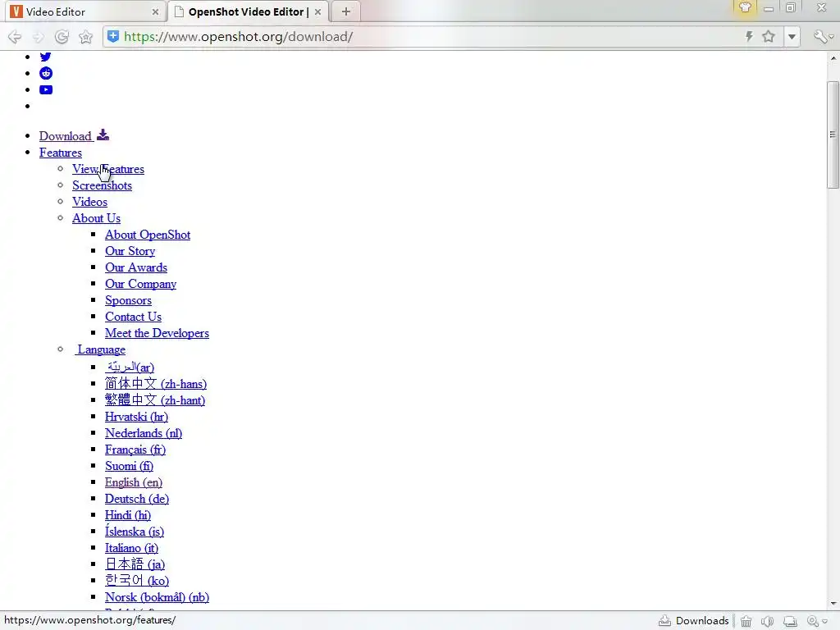Click the vertical scrollbar thumb
The width and height of the screenshot is (840, 630).
pyautogui.click(x=833, y=135)
